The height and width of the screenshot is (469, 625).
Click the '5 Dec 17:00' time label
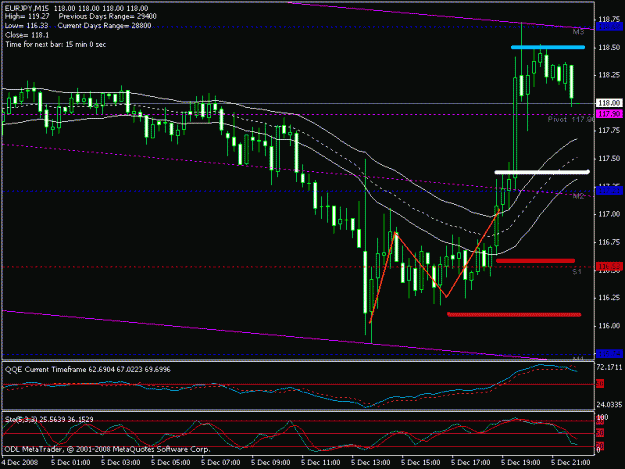coord(471,463)
